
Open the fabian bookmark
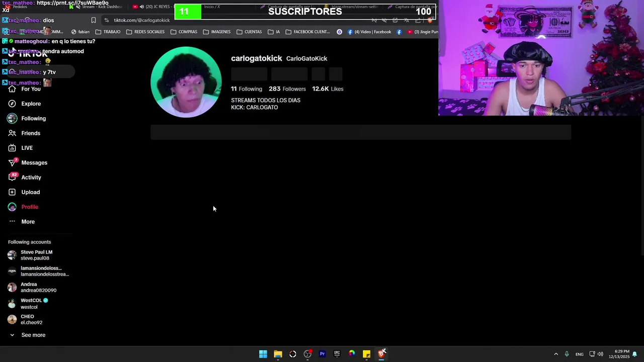(80, 32)
